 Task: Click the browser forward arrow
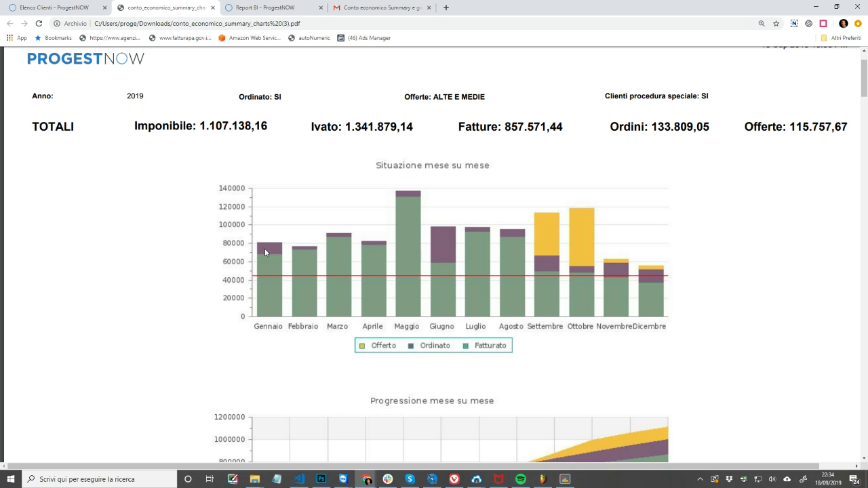point(24,23)
